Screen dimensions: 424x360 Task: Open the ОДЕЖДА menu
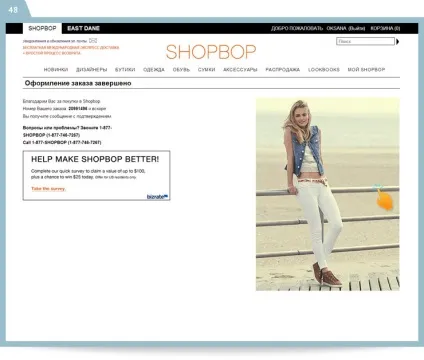(x=154, y=70)
